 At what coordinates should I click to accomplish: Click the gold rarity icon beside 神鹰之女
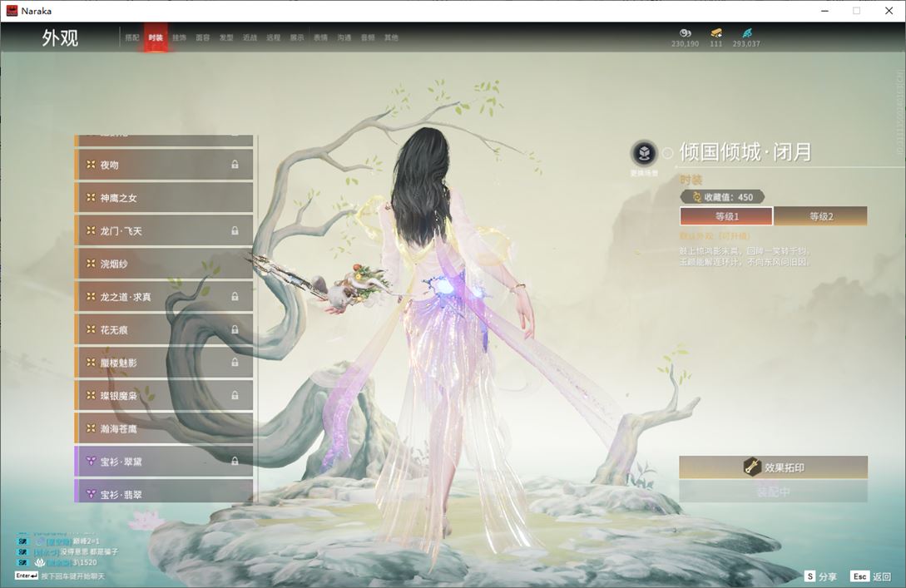coord(91,198)
